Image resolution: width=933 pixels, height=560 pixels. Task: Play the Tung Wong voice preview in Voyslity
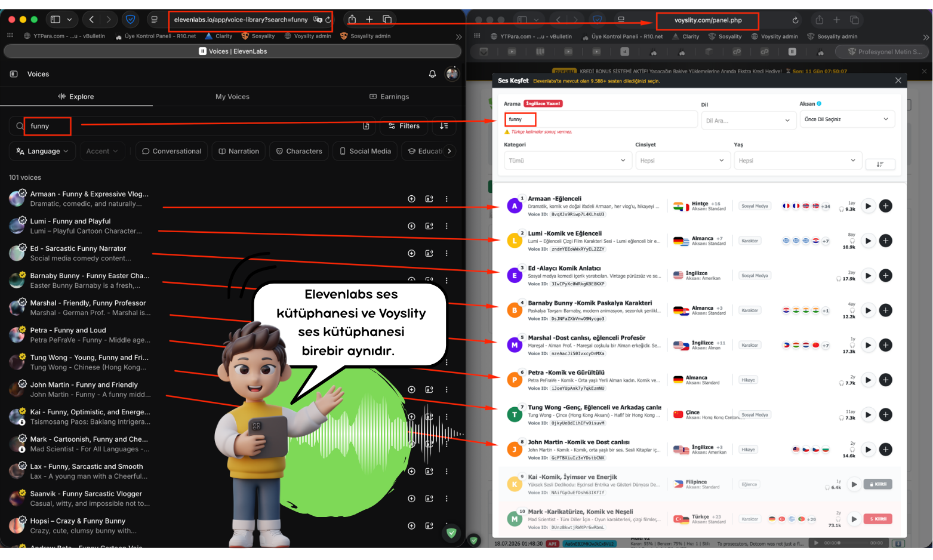[868, 415]
